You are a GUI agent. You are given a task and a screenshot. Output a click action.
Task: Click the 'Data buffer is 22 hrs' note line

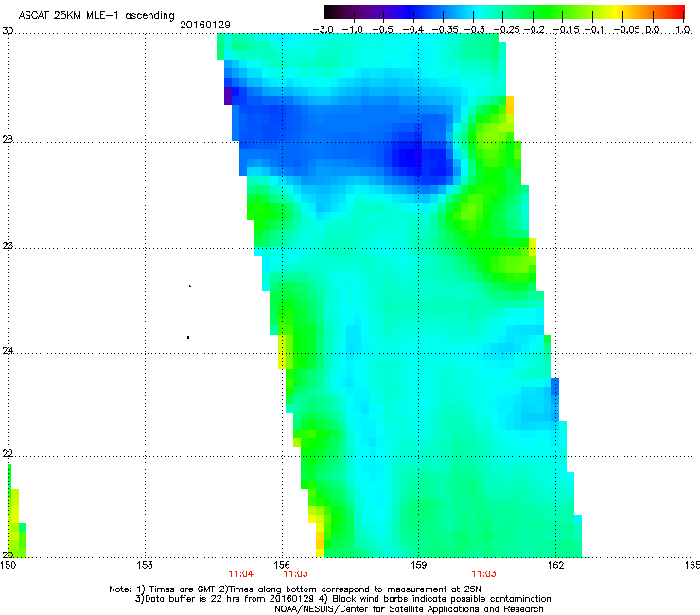pyautogui.click(x=342, y=599)
